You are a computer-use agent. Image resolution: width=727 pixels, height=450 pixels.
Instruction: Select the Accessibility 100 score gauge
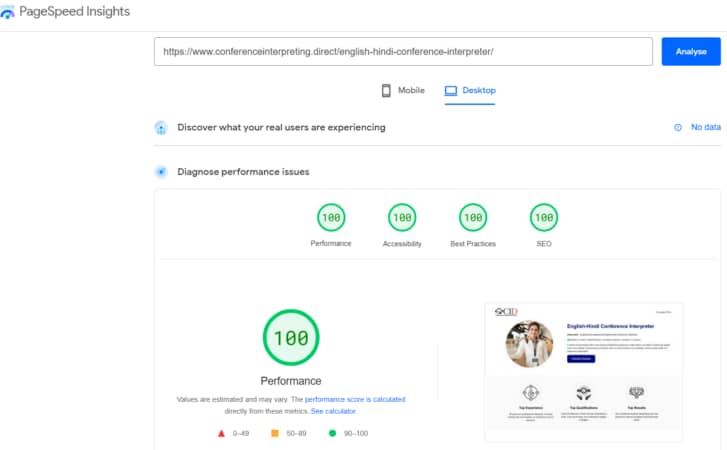pyautogui.click(x=402, y=217)
